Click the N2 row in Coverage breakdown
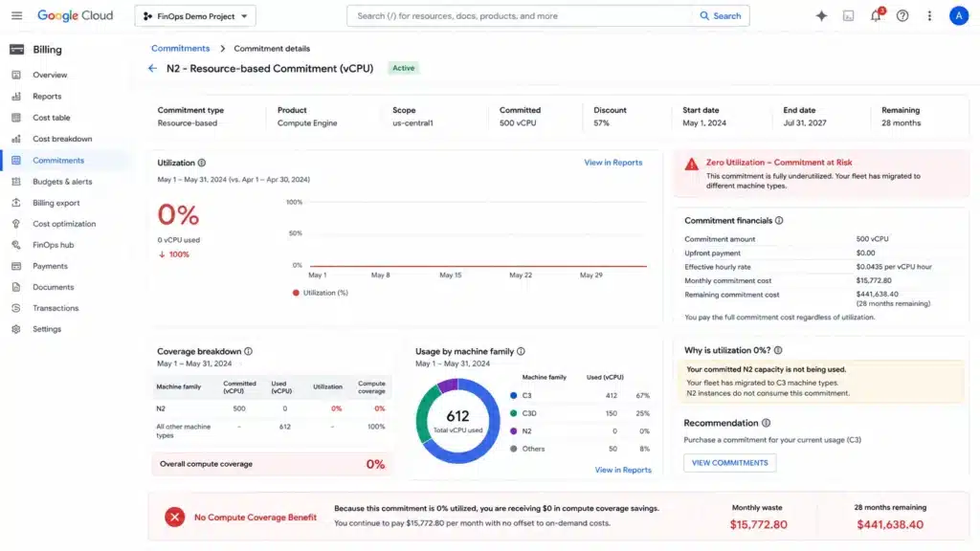The width and height of the screenshot is (980, 551). tap(271, 408)
